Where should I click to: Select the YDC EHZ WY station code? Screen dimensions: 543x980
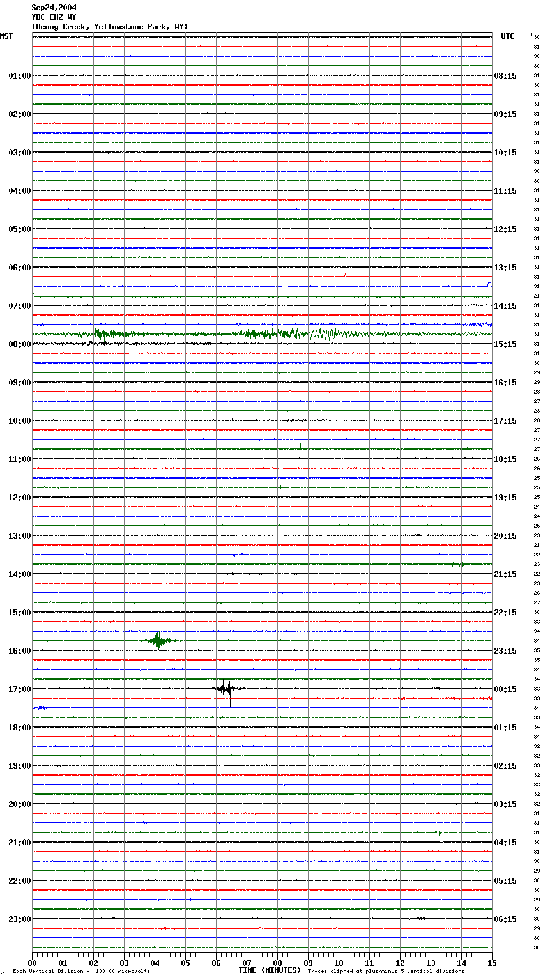(54, 17)
